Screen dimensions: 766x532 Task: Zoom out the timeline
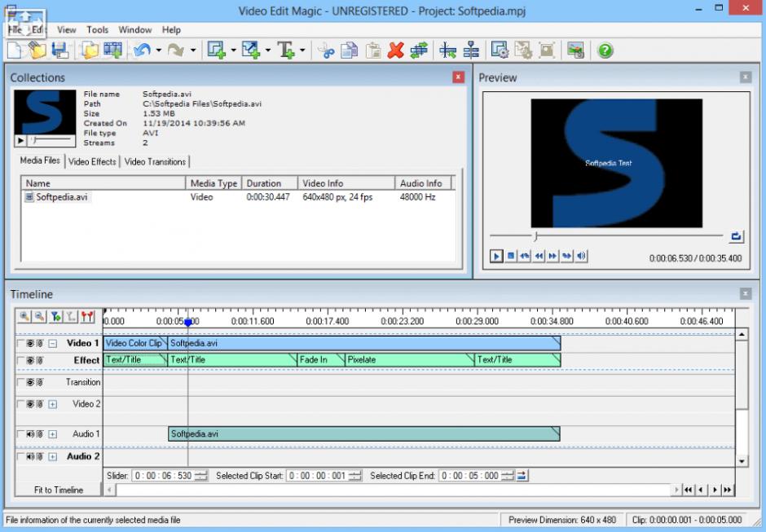pyautogui.click(x=40, y=317)
